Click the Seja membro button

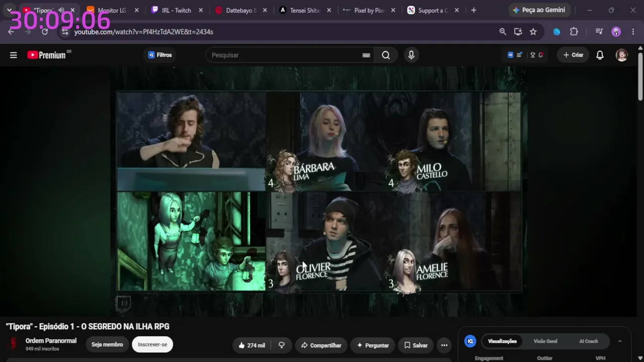tap(107, 344)
